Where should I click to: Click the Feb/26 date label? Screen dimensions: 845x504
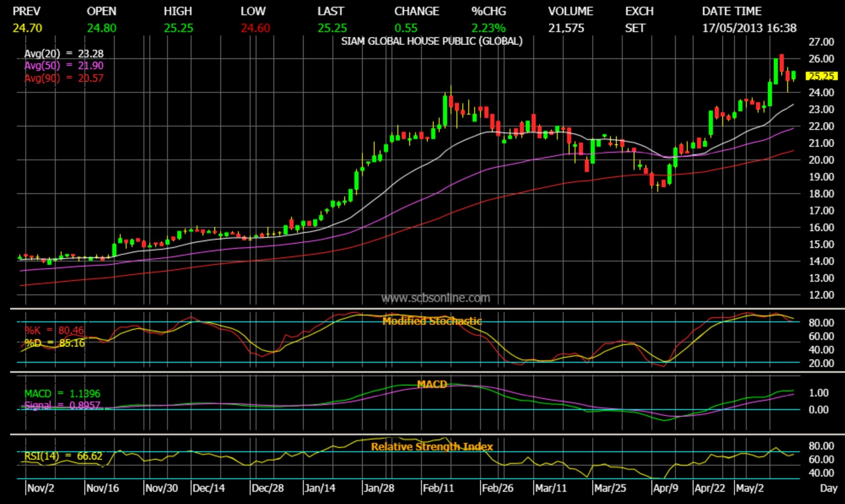tap(497, 488)
